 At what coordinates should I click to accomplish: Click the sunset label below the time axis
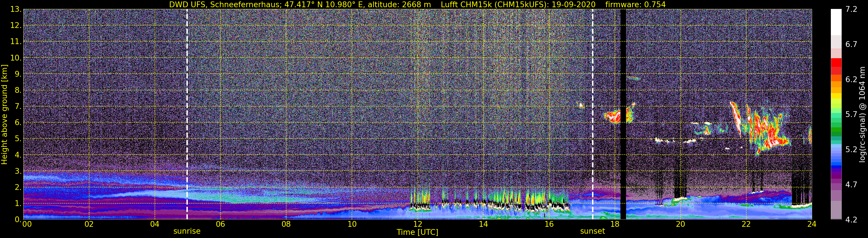(592, 231)
